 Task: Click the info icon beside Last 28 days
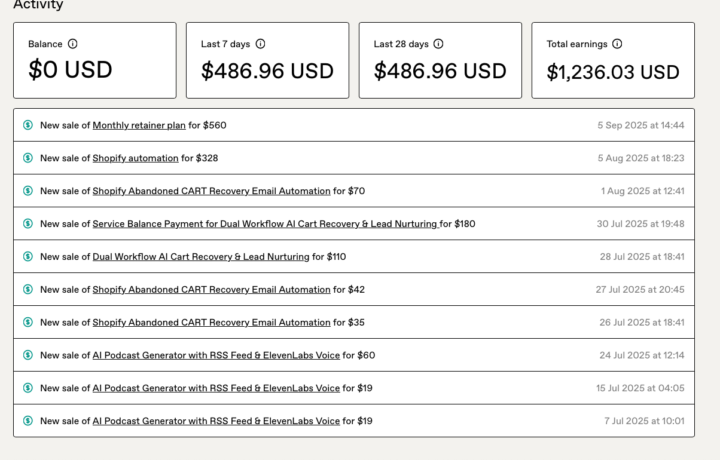point(439,44)
